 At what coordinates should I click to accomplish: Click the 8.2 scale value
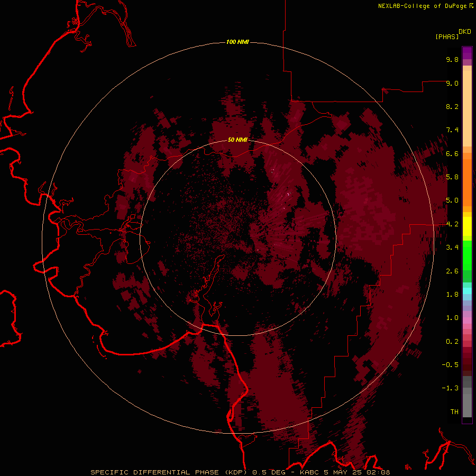tap(452, 106)
